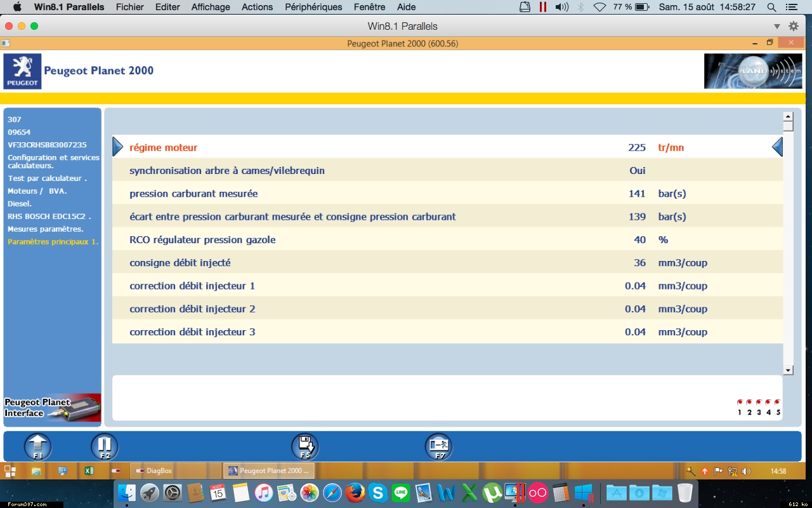Select the correction débit injecteur 3 row
The height and width of the screenshot is (508, 812).
[447, 332]
